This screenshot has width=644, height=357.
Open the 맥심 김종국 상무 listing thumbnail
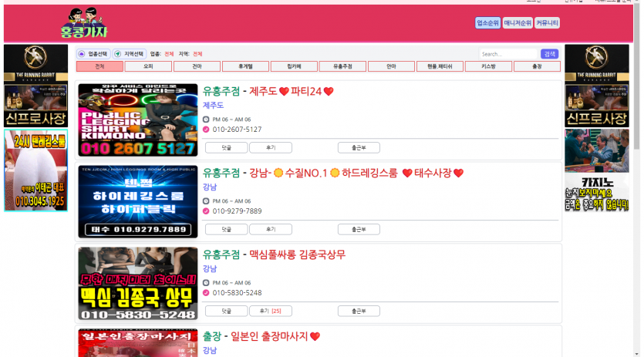click(x=138, y=284)
